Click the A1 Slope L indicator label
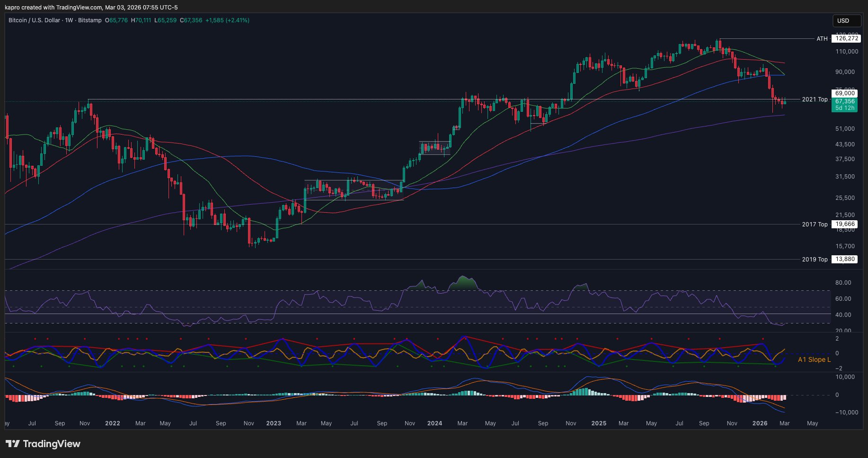Viewport: 868px width, 458px height. click(814, 359)
